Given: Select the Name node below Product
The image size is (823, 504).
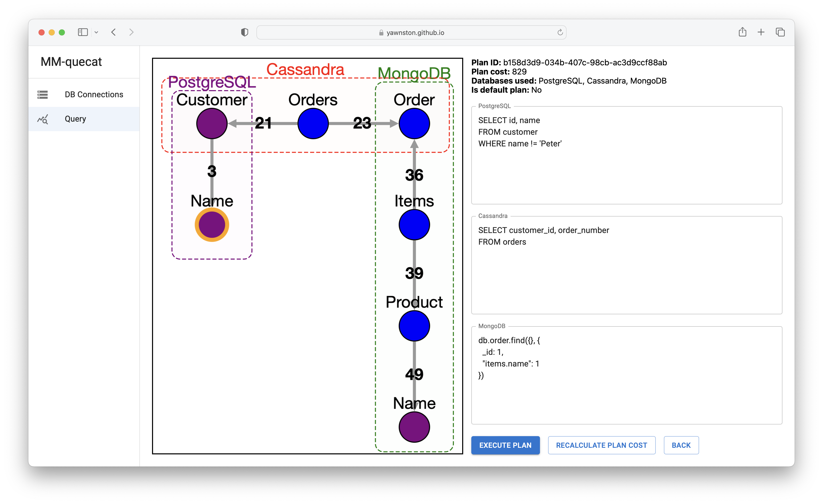Looking at the screenshot, I should (x=414, y=427).
